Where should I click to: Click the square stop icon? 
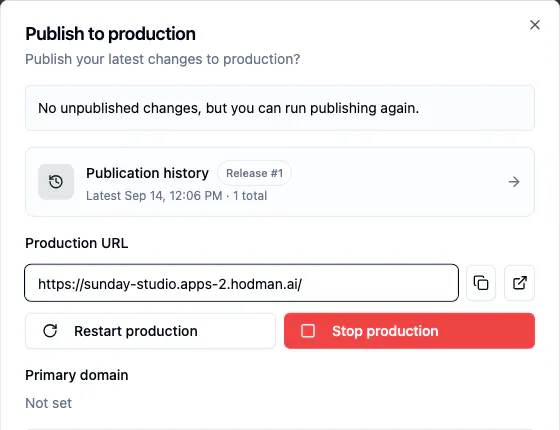[308, 331]
